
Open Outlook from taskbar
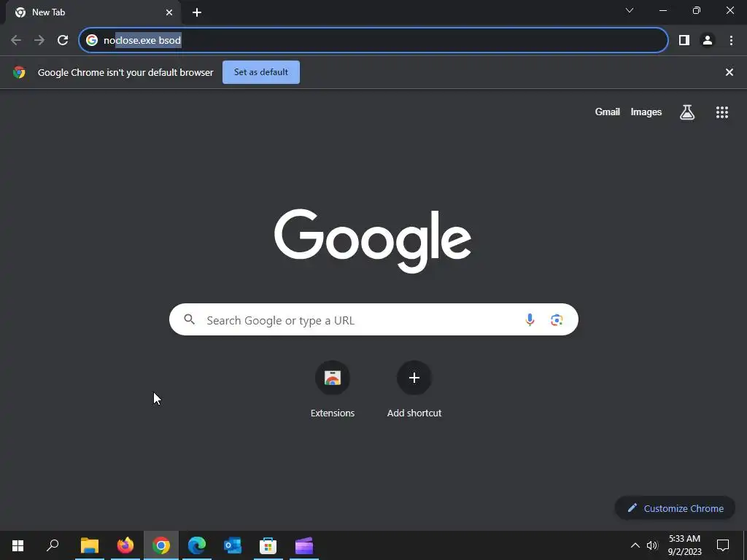point(233,545)
